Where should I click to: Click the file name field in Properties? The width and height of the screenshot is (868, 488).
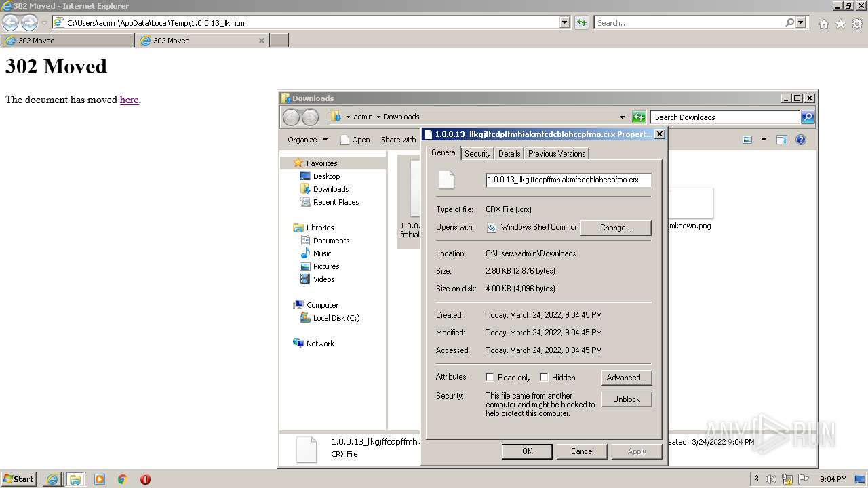pos(568,180)
